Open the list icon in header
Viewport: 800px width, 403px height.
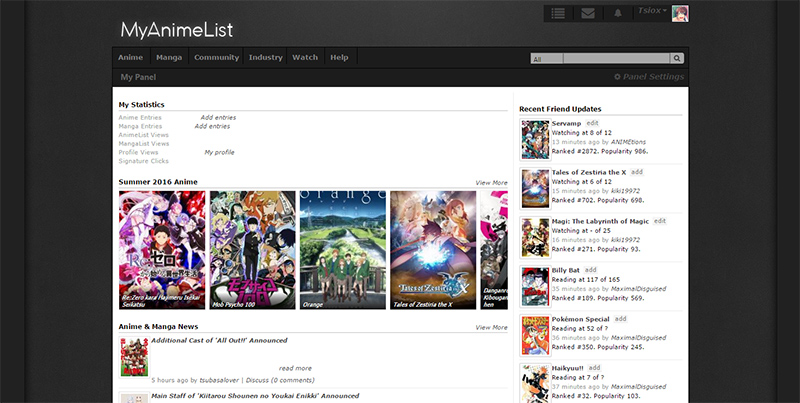(x=558, y=14)
